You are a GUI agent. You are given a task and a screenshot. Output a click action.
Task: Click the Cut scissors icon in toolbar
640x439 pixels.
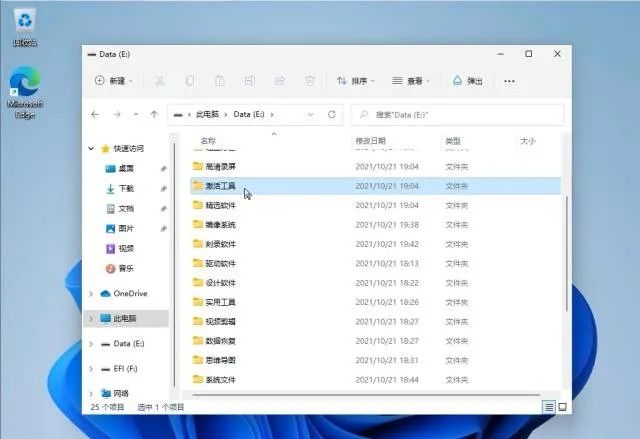[x=160, y=81]
